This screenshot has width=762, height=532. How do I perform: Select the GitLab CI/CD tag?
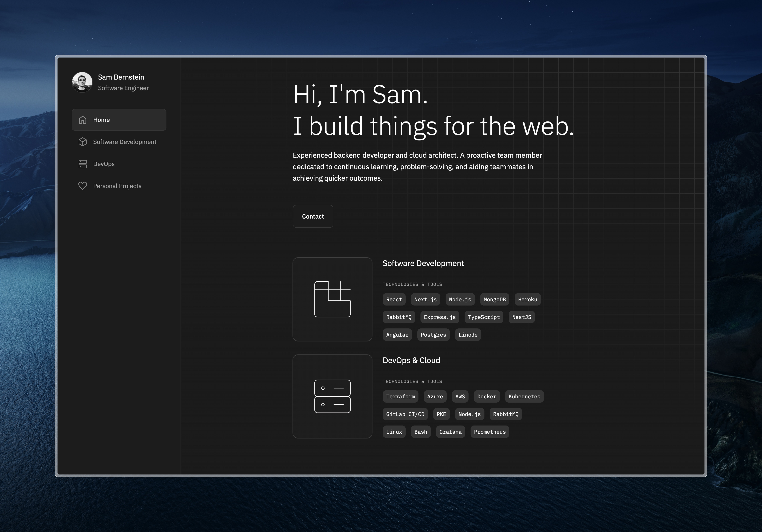(x=405, y=414)
